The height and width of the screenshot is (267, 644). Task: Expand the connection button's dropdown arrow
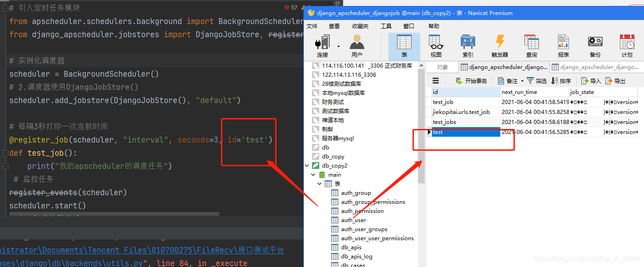(338, 46)
